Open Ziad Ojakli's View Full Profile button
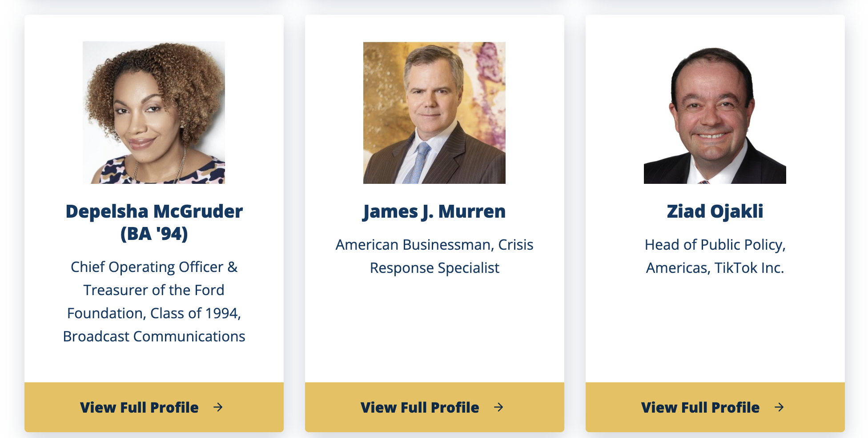 pos(715,407)
